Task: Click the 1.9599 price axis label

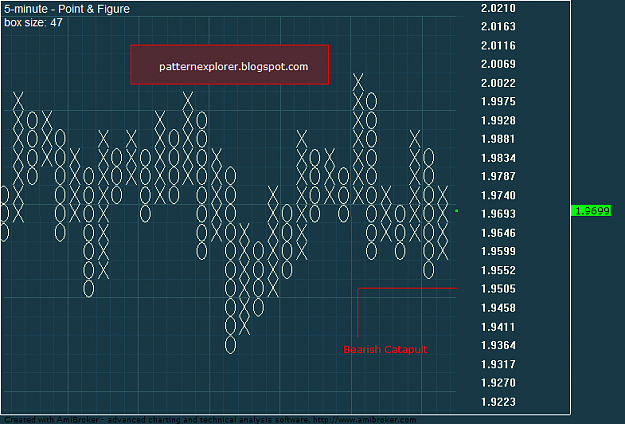Action: point(498,251)
